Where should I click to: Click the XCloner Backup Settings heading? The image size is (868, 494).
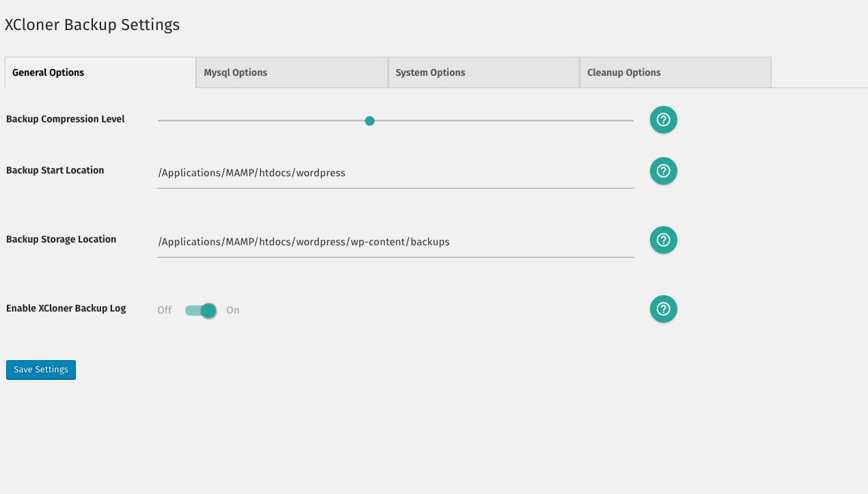pos(92,25)
